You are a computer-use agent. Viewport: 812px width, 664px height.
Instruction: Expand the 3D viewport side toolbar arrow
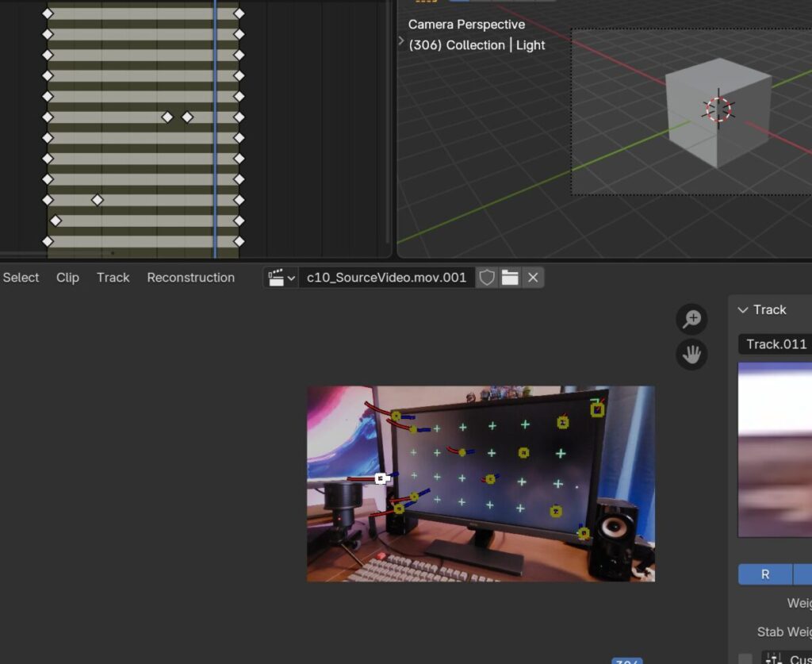coord(402,41)
